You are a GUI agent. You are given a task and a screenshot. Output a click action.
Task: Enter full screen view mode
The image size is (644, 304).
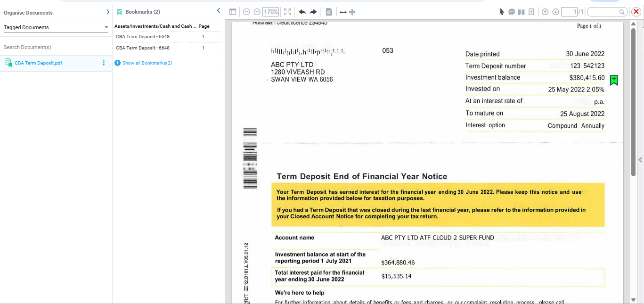(288, 12)
